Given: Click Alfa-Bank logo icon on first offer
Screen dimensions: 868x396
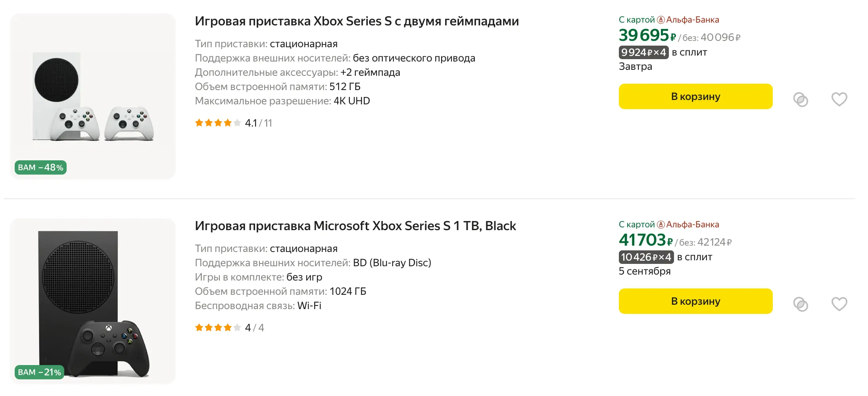Looking at the screenshot, I should coord(661,20).
